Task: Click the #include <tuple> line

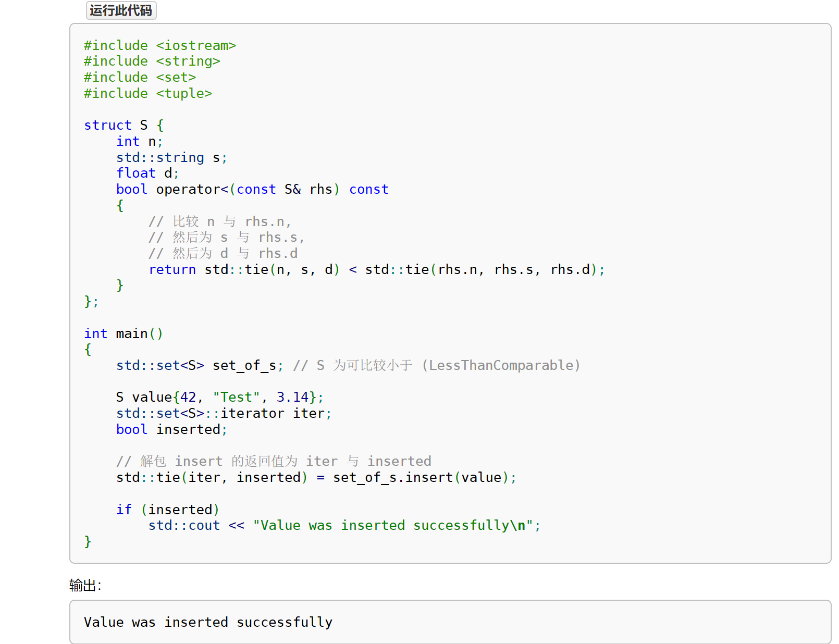Action: 147,94
